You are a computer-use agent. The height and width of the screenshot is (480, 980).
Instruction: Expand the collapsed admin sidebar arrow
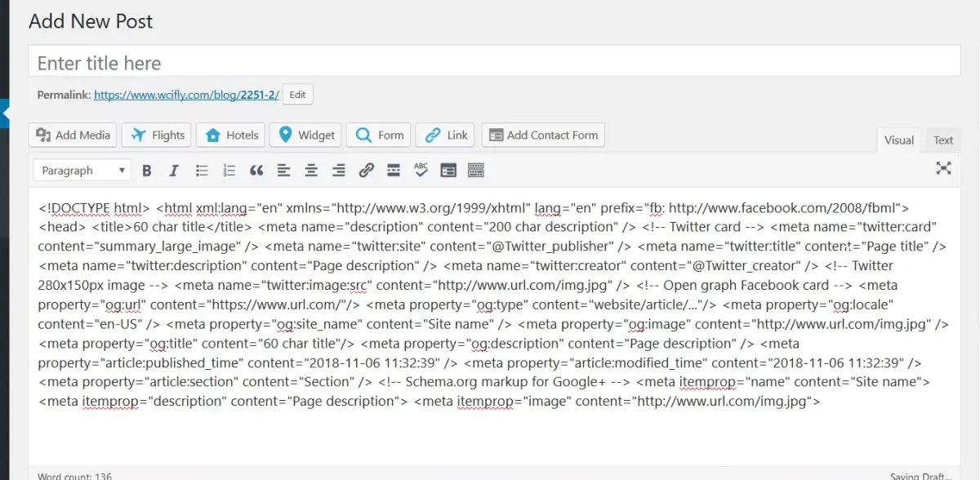tap(4, 113)
